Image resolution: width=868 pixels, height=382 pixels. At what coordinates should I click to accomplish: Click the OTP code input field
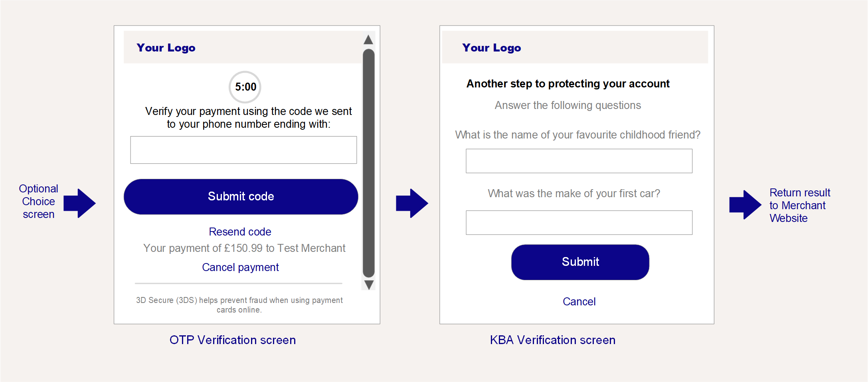243,150
